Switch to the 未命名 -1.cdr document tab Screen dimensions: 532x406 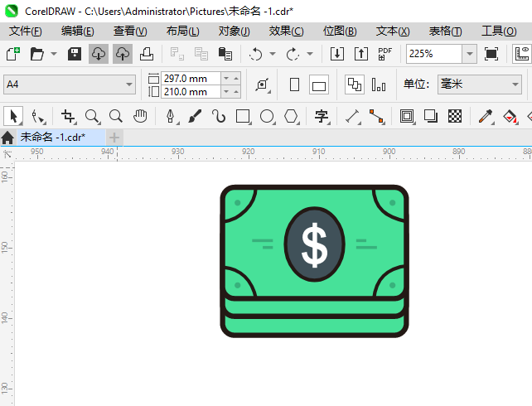[61, 138]
